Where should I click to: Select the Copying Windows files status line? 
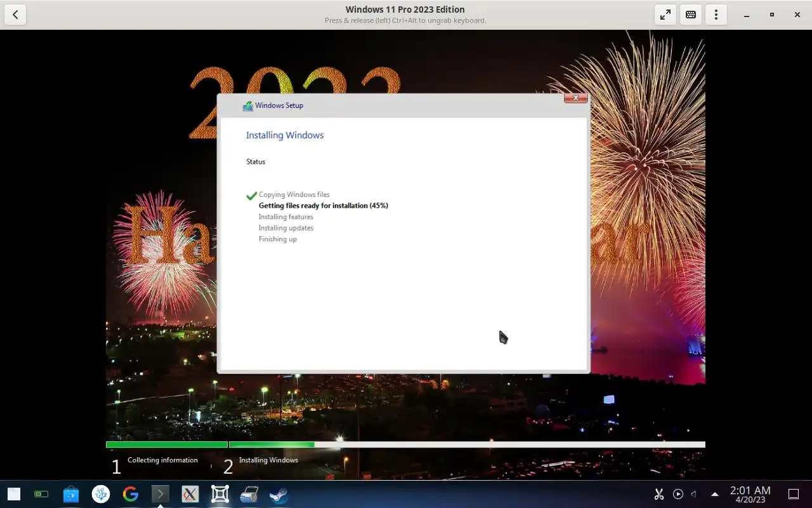[x=294, y=194]
